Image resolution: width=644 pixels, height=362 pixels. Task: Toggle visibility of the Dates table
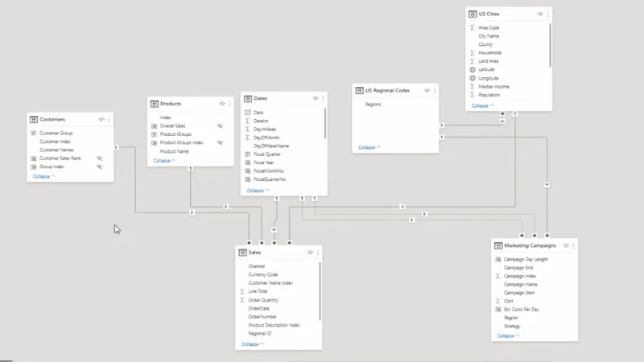click(316, 98)
